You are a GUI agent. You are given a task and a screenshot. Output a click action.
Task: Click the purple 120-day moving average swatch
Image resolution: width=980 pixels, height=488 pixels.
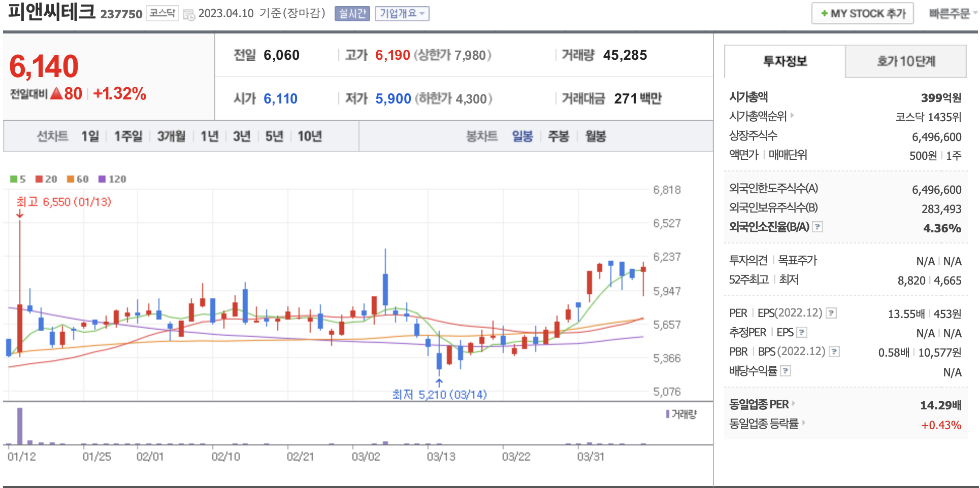coord(102,179)
